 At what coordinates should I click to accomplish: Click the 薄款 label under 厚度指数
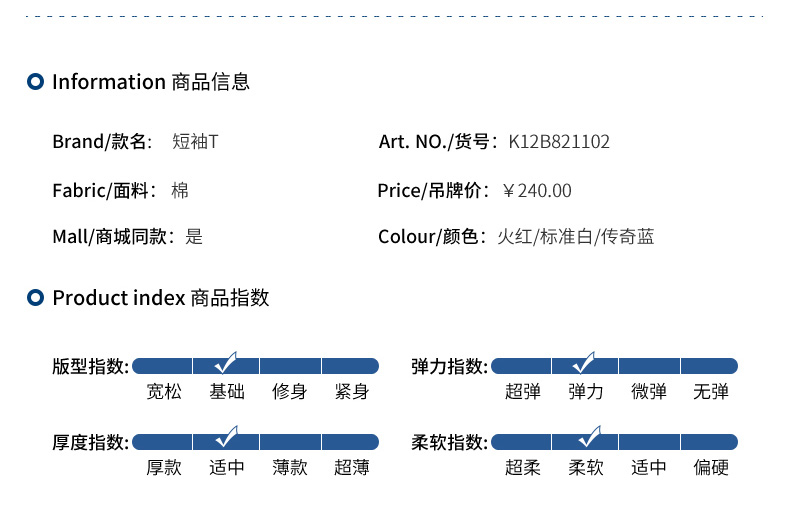pyautogui.click(x=289, y=468)
